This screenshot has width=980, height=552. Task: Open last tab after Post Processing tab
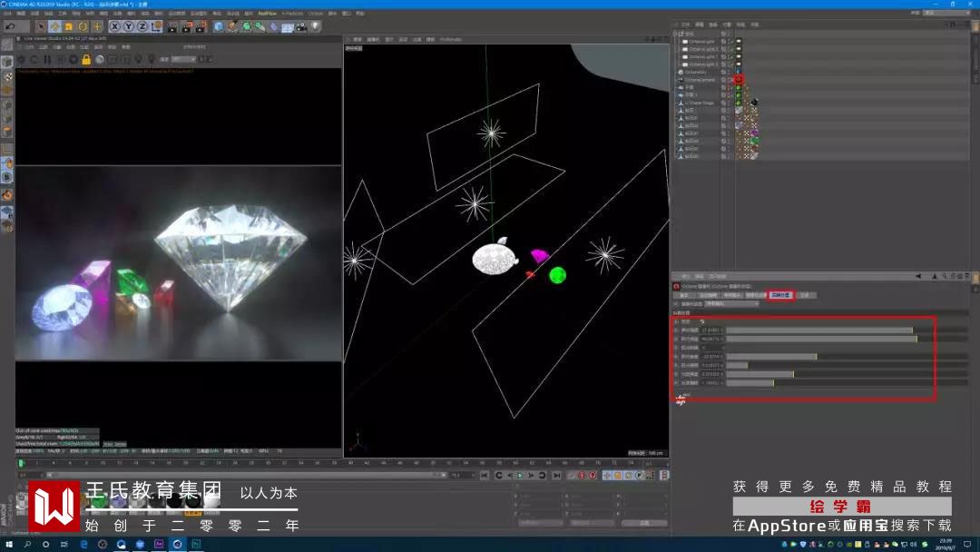[805, 295]
